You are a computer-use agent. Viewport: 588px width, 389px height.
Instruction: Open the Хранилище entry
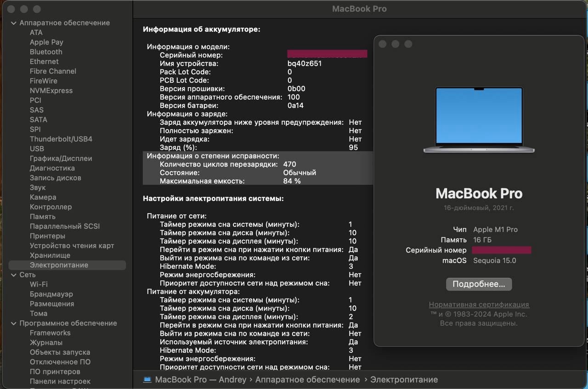(50, 255)
